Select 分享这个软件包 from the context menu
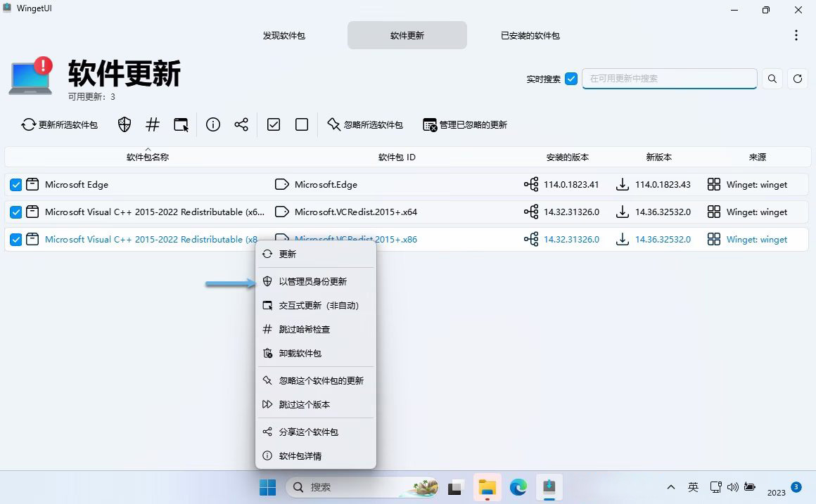Screen dimensions: 816x504 (316, 432)
